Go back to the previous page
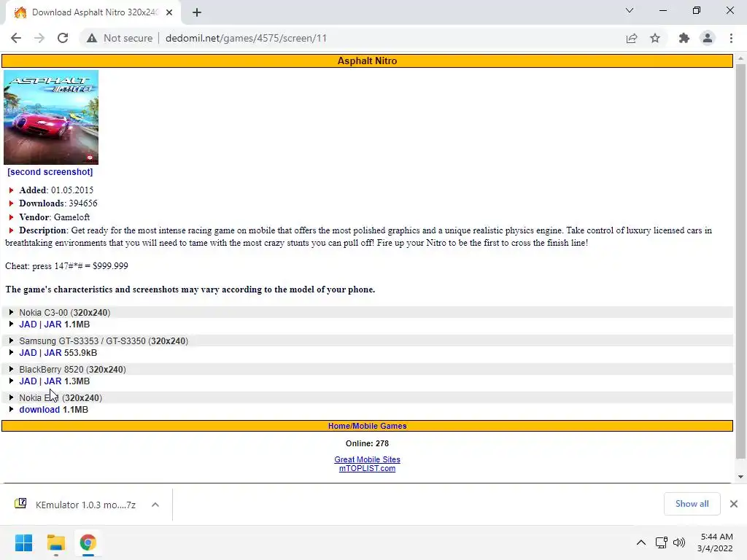This screenshot has height=560, width=747. coord(16,38)
